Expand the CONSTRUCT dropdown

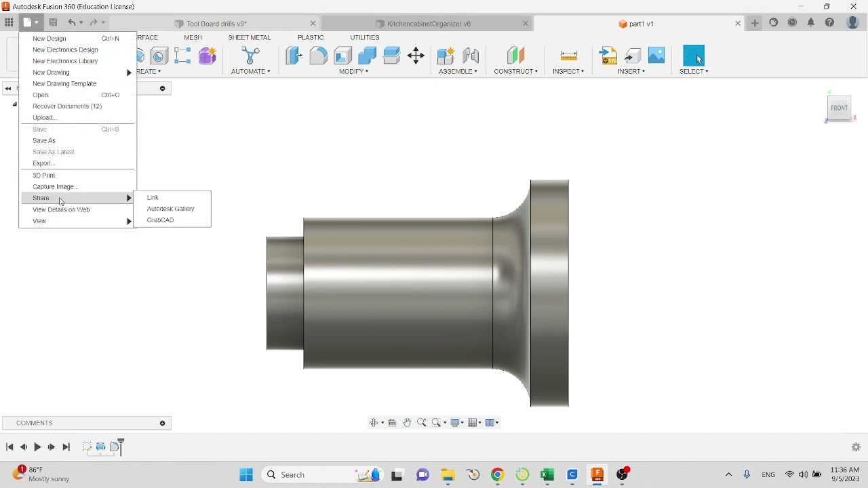[x=516, y=72]
